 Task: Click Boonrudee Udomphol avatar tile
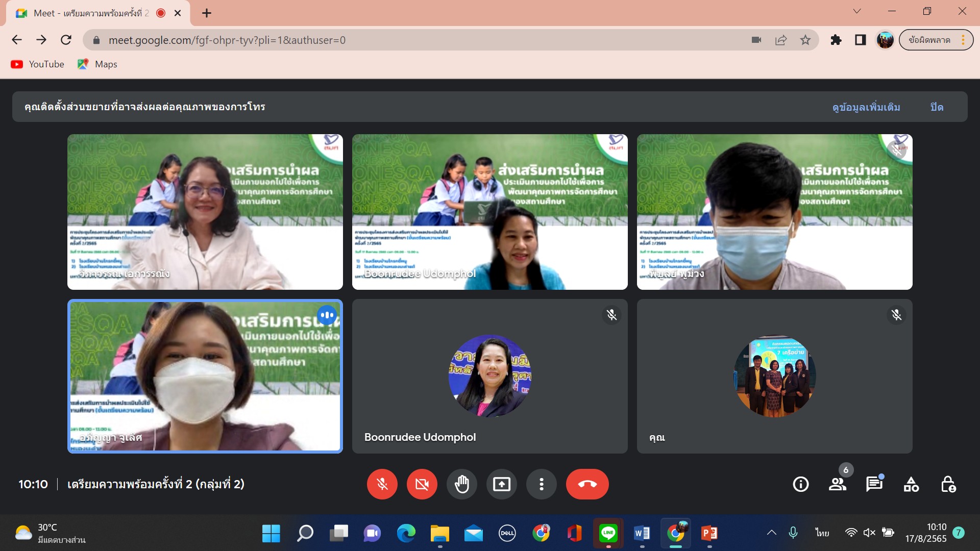click(489, 376)
